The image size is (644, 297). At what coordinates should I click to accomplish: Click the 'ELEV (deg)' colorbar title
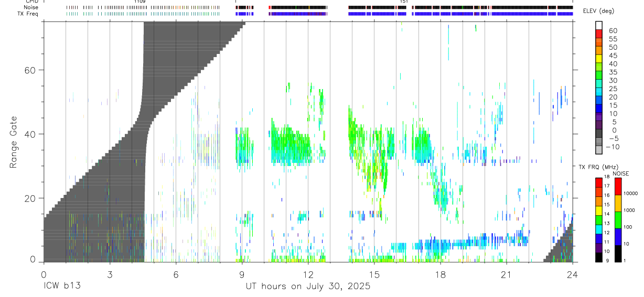(598, 11)
